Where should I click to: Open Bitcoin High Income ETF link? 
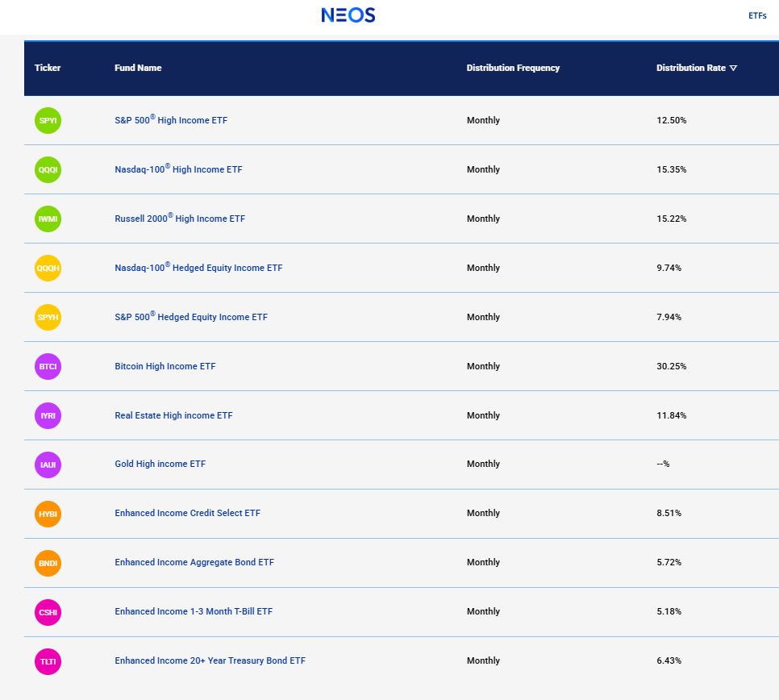click(x=165, y=366)
